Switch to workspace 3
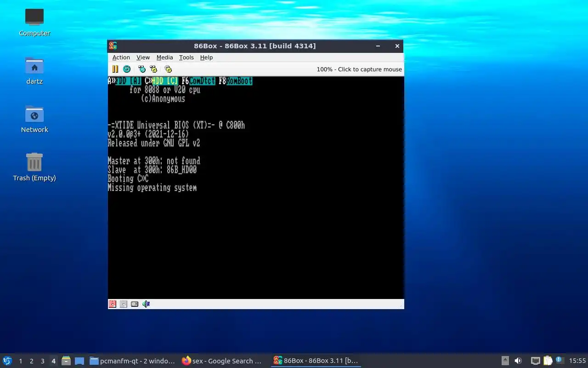This screenshot has width=588, height=368. point(42,361)
